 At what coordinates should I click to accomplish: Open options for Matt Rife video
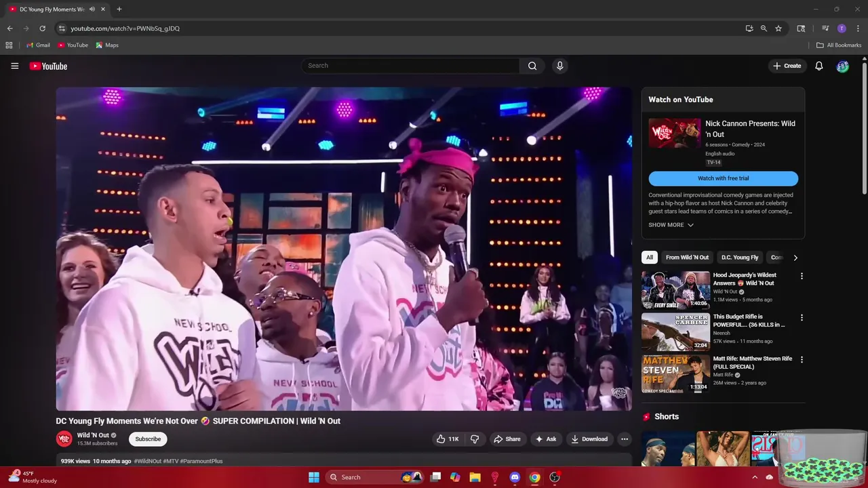pyautogui.click(x=802, y=360)
